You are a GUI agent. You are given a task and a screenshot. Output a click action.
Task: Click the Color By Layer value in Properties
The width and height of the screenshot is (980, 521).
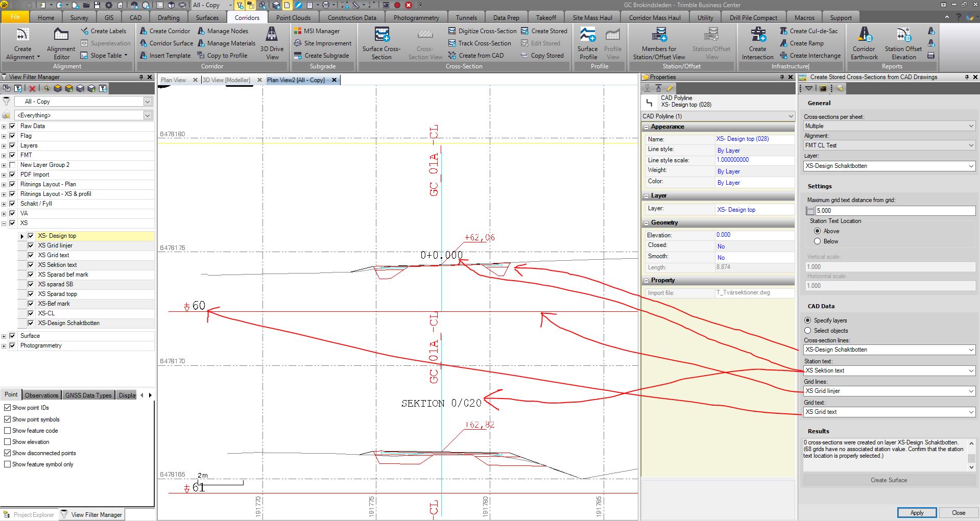click(x=729, y=182)
